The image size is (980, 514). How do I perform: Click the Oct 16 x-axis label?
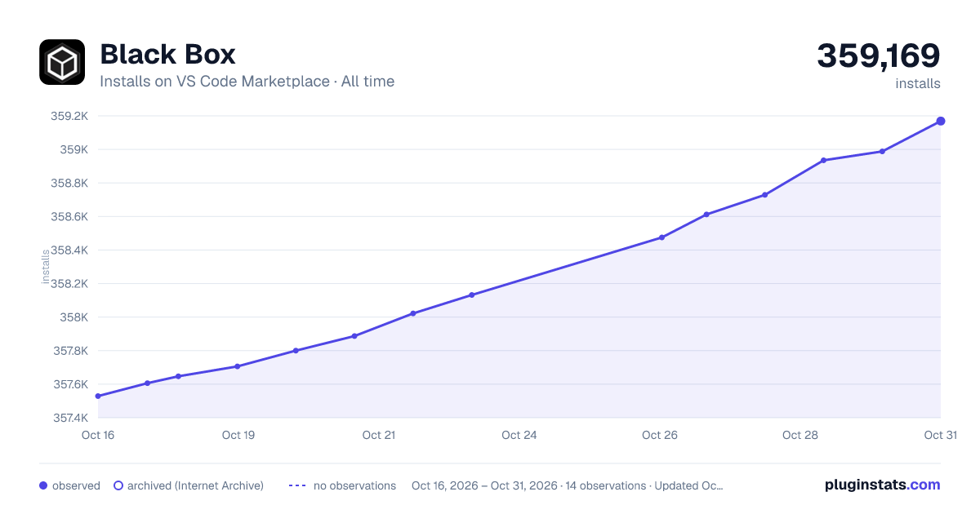[98, 435]
